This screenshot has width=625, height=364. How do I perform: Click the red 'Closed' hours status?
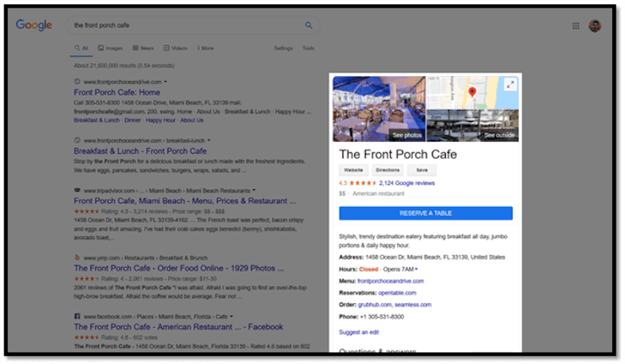368,269
